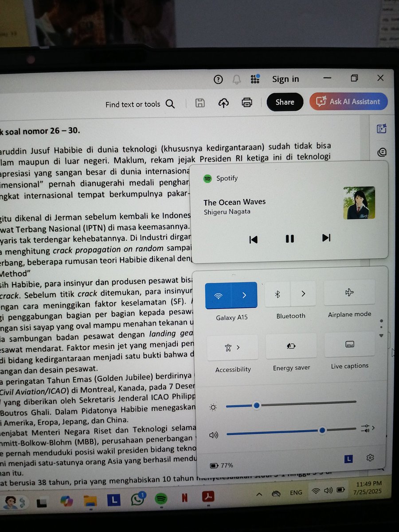
Task: Turn on Energy saver
Action: pos(291,346)
